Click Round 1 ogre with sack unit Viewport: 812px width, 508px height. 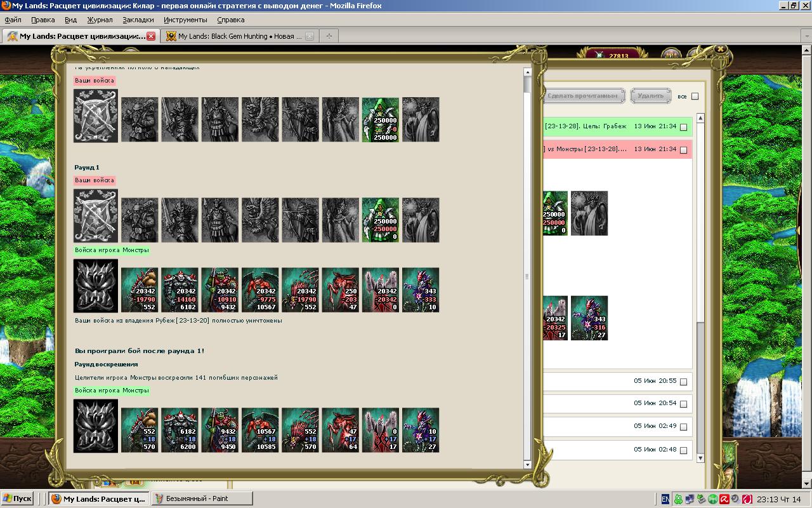(140, 290)
